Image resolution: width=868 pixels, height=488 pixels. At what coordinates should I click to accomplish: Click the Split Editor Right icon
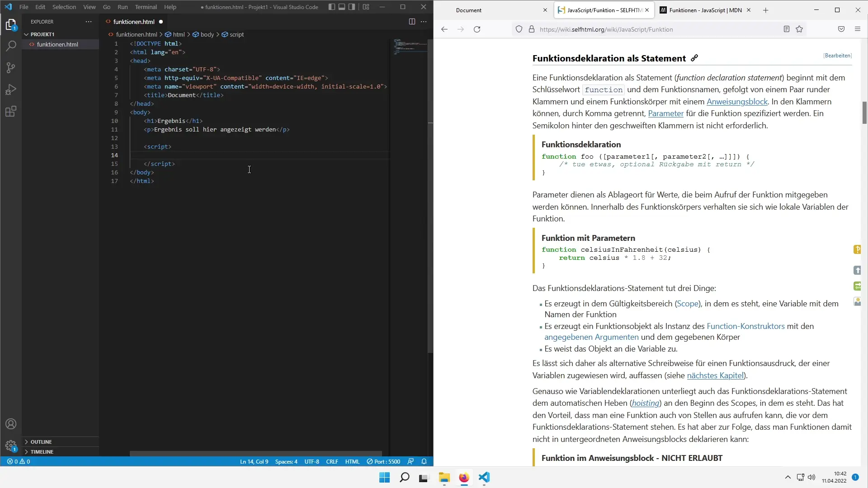point(412,22)
